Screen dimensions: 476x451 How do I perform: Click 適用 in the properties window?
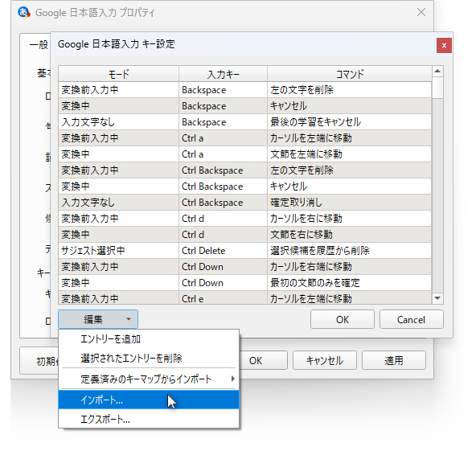point(394,360)
